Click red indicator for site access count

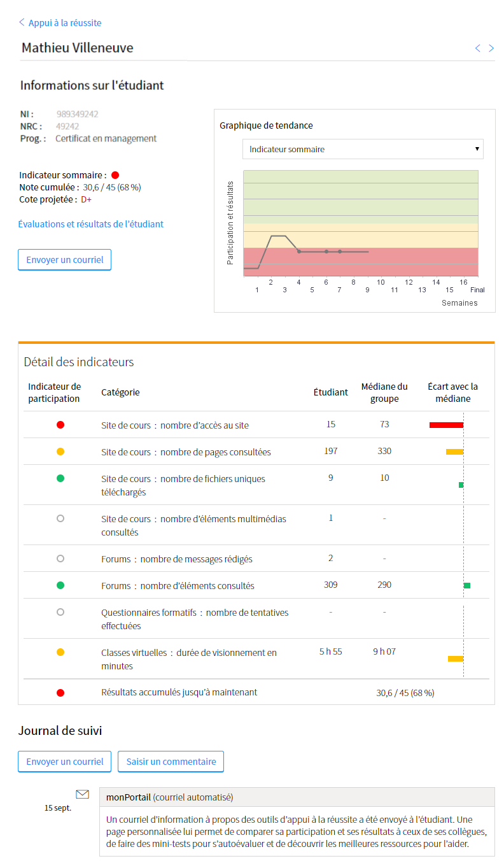pyautogui.click(x=60, y=425)
